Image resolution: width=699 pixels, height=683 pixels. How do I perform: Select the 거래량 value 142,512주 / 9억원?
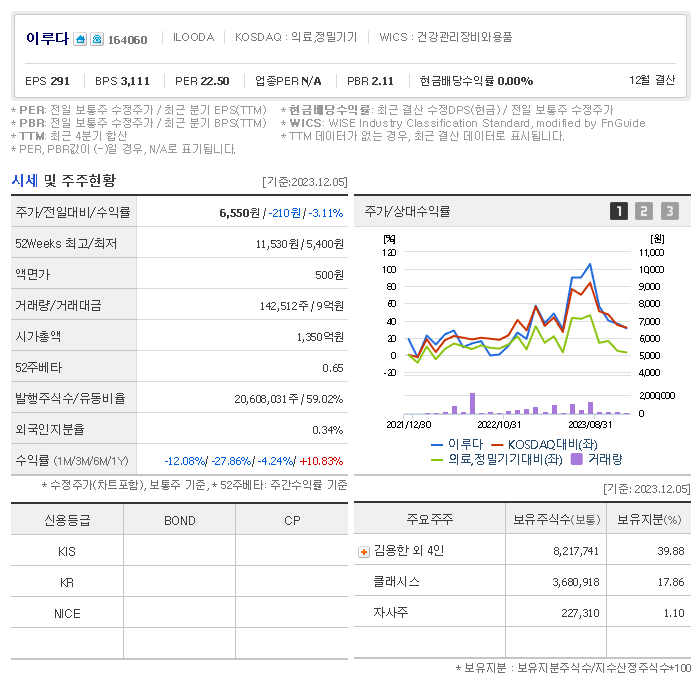click(x=302, y=306)
